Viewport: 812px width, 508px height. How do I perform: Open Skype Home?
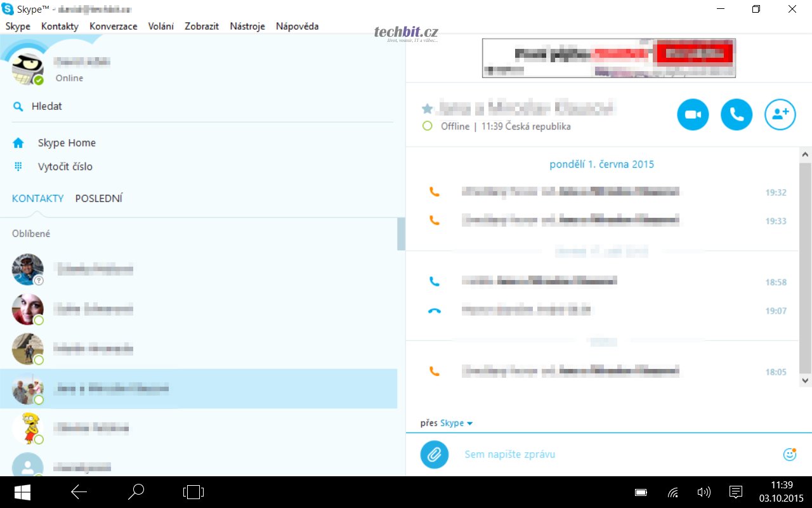point(67,143)
